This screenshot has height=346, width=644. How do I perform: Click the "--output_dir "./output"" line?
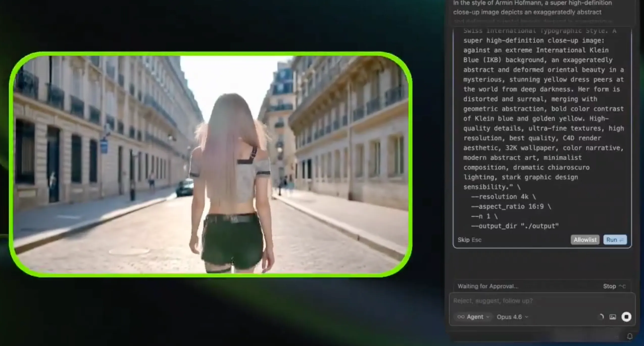[x=515, y=226]
